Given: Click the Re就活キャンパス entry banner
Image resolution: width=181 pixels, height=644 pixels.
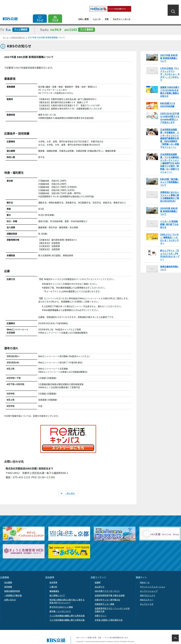Looking at the screenshot, I should click(68, 439).
